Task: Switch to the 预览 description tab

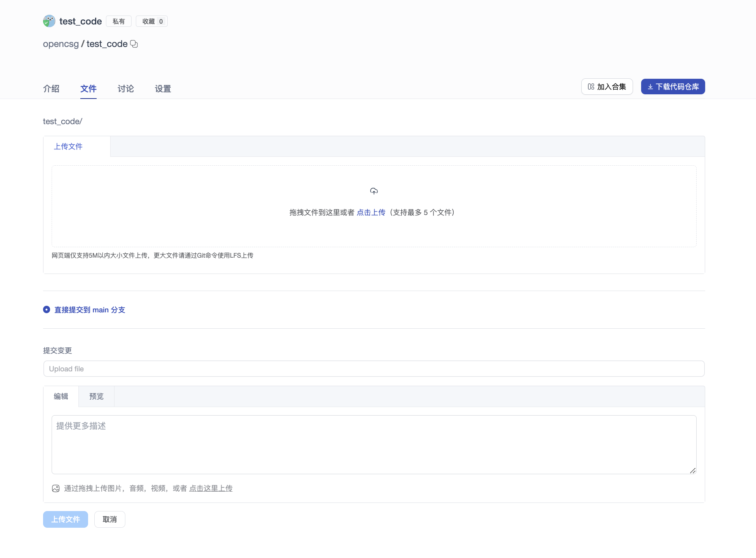Action: point(96,396)
